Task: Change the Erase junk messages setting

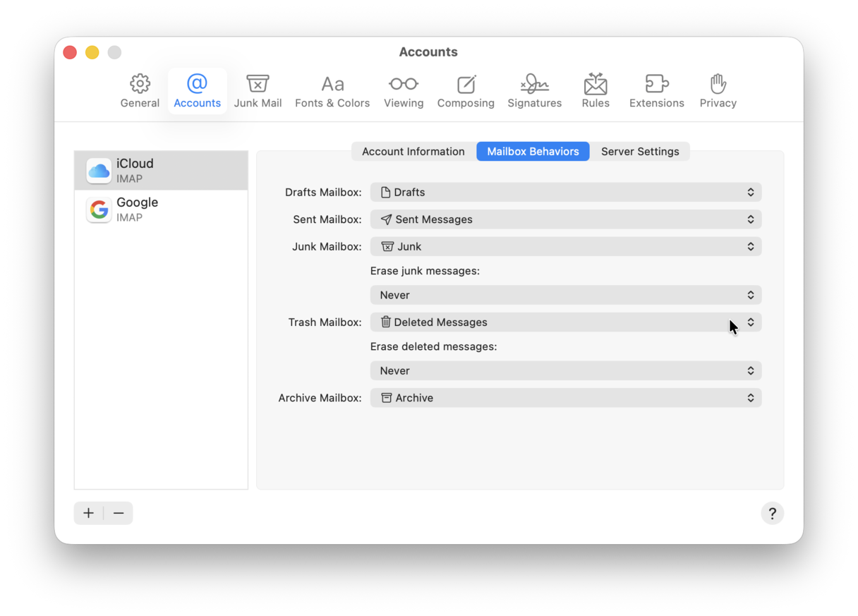Action: [x=565, y=294]
